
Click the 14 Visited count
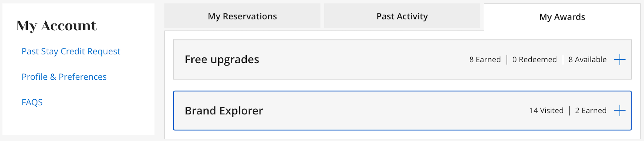point(546,110)
